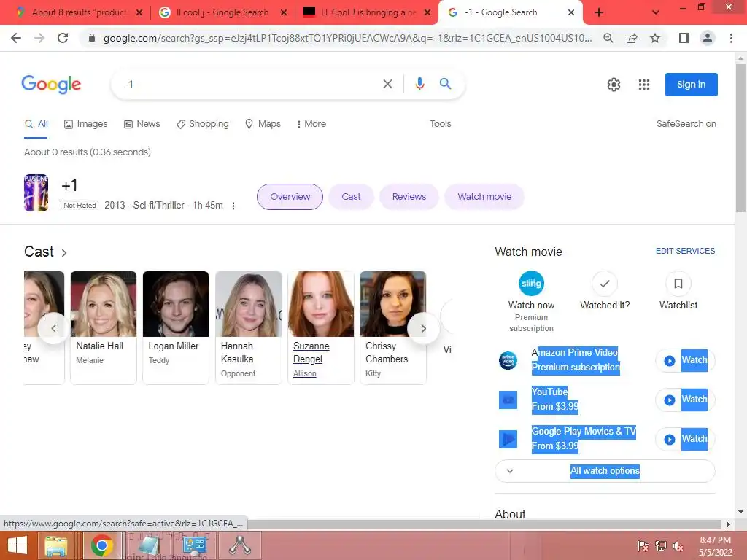Click the SafeSearch on setting
Screen dimensions: 747x560
[686, 124]
